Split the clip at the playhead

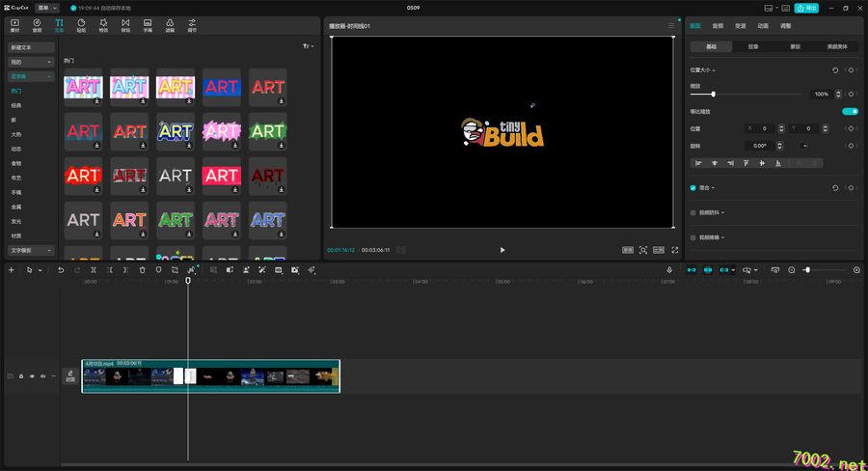(x=94, y=270)
